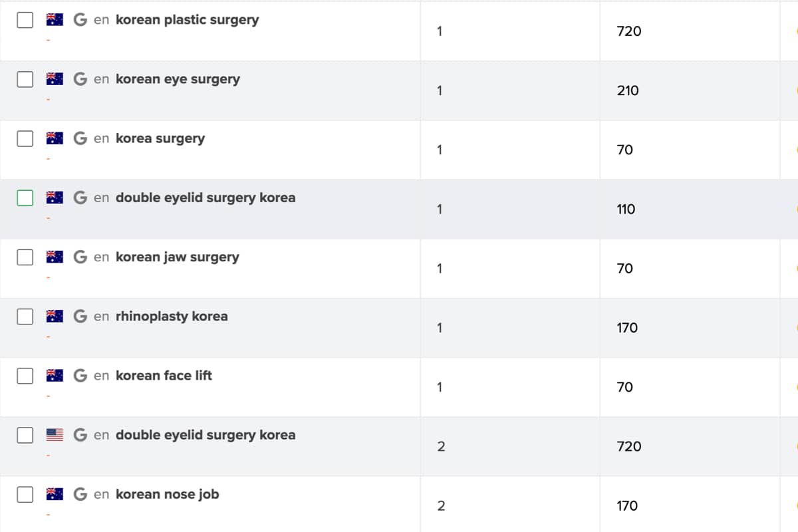This screenshot has width=798, height=532.
Task: Click the Google icon next to rhinoplasty korea
Action: point(80,316)
